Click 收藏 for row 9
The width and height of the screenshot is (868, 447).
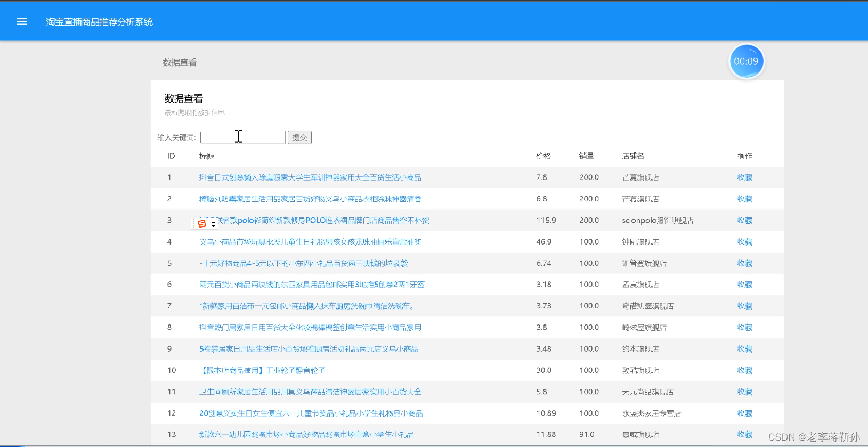[x=744, y=349]
